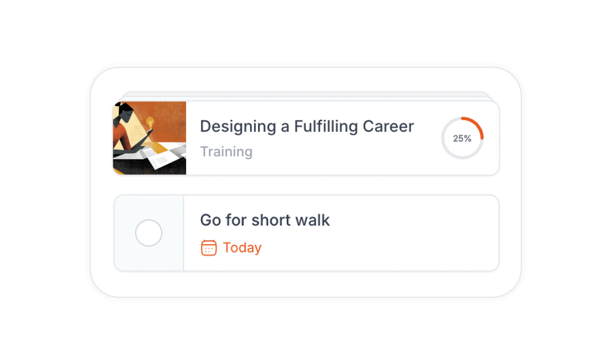Open the Go for short walk task title
The width and height of the screenshot is (612, 364).
click(265, 220)
